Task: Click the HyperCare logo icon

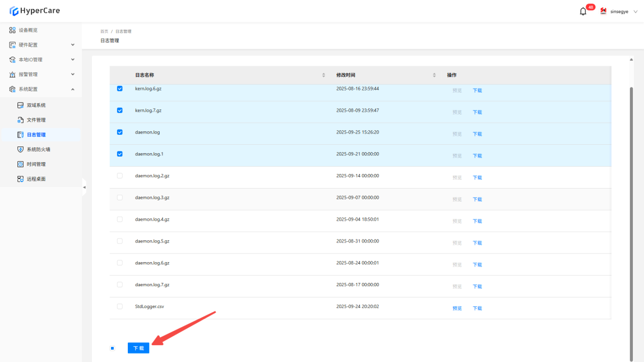Action: pos(14,11)
